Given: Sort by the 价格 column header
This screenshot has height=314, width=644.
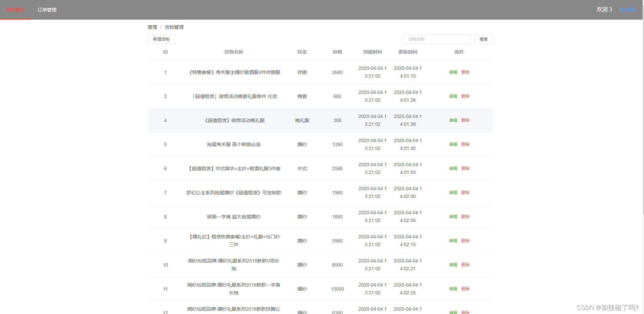Looking at the screenshot, I should 337,52.
